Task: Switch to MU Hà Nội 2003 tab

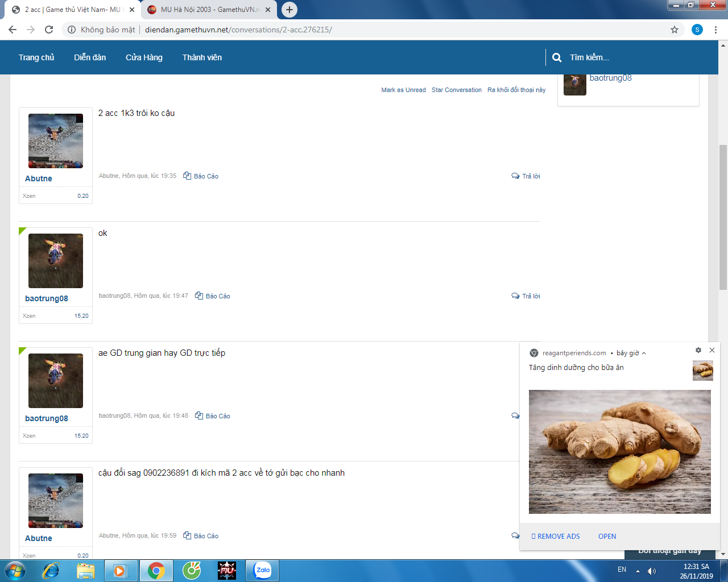Action: pyautogui.click(x=208, y=10)
